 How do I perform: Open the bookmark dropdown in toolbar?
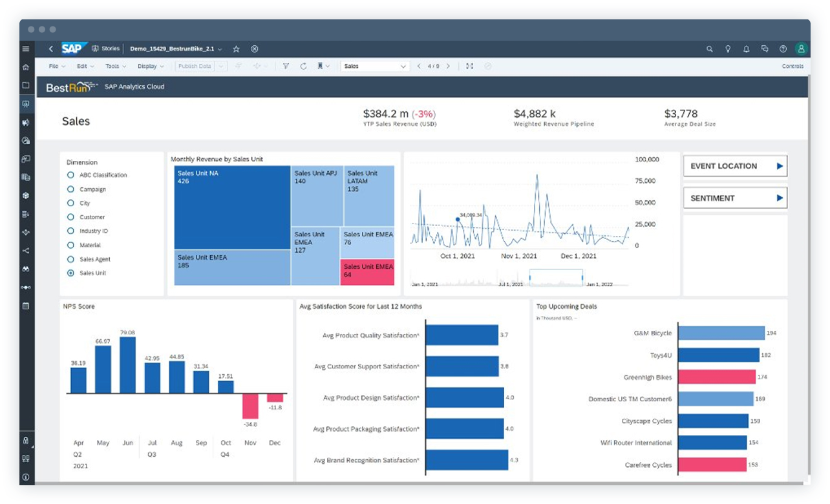(323, 66)
